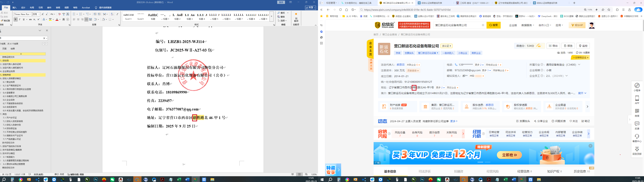Viewport: 644px width, 182px height.
Task: Open the Times New Roman font dropdown
Action: click(30, 14)
